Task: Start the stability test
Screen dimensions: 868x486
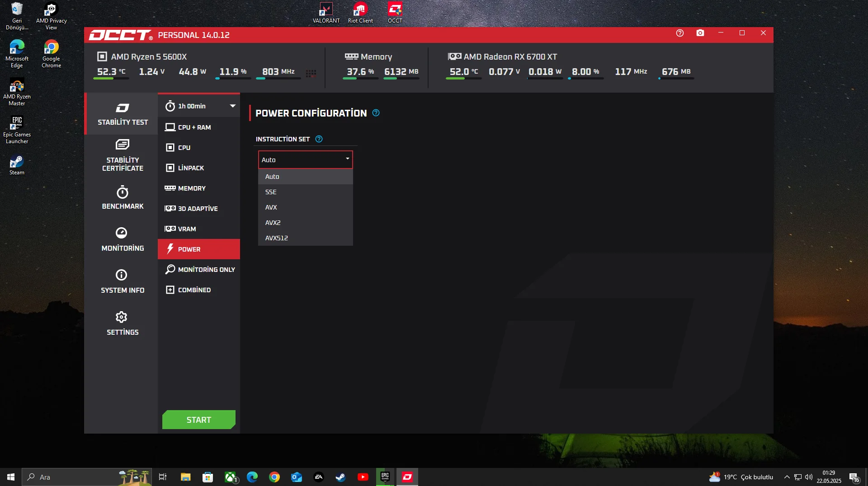Action: coord(199,420)
